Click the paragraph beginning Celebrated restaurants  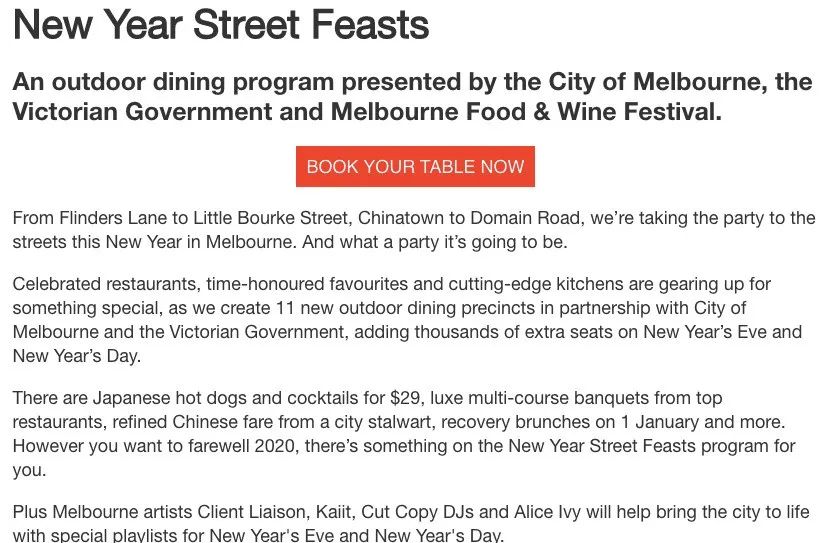407,320
